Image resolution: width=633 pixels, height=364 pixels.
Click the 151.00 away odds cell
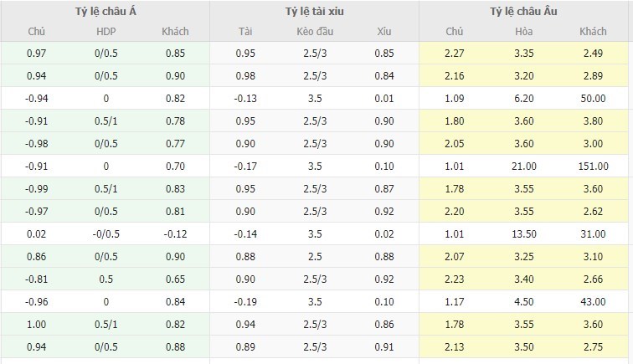click(593, 167)
